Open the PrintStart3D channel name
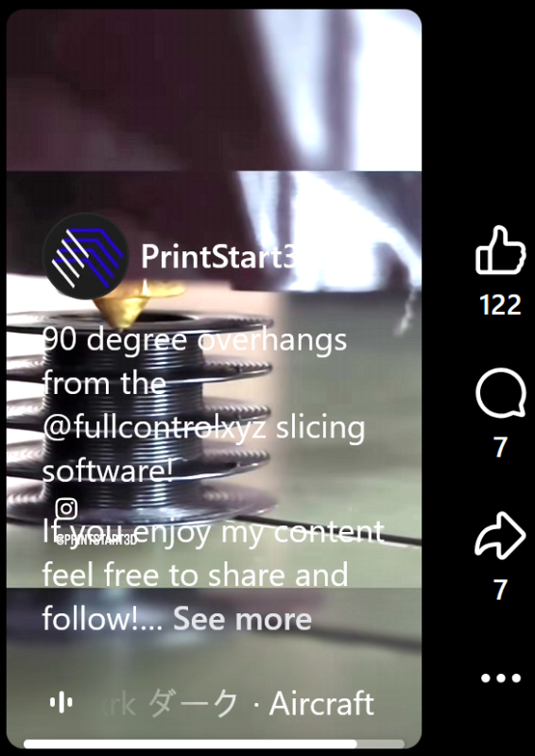This screenshot has width=535, height=756. coord(217,256)
